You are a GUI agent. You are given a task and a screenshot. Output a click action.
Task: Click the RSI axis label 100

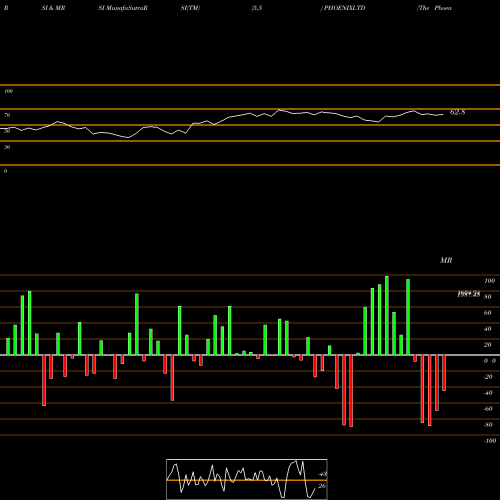point(8,91)
